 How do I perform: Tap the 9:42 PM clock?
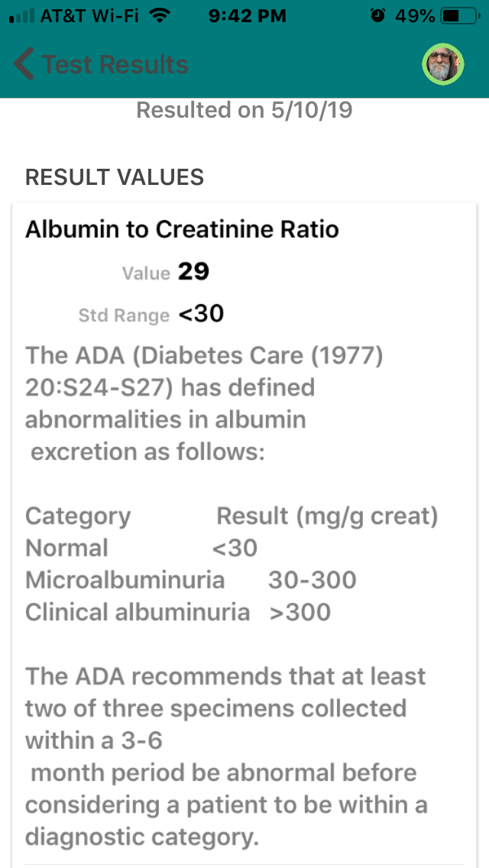(x=247, y=16)
